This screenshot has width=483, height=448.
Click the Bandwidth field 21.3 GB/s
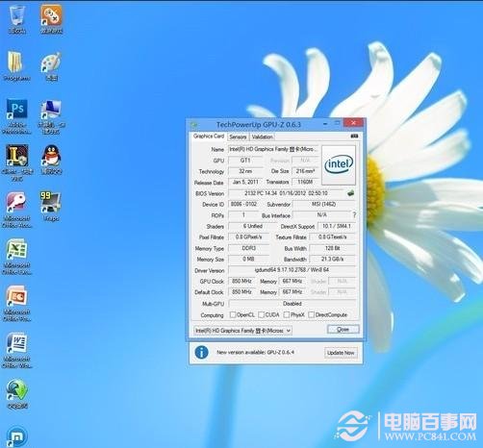[332, 259]
